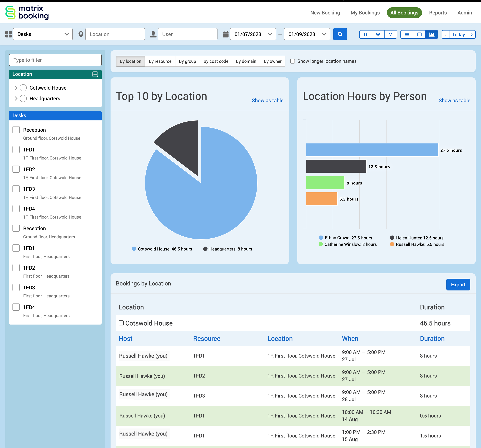
Task: Click the Matrix Booking logo
Action: (x=27, y=12)
